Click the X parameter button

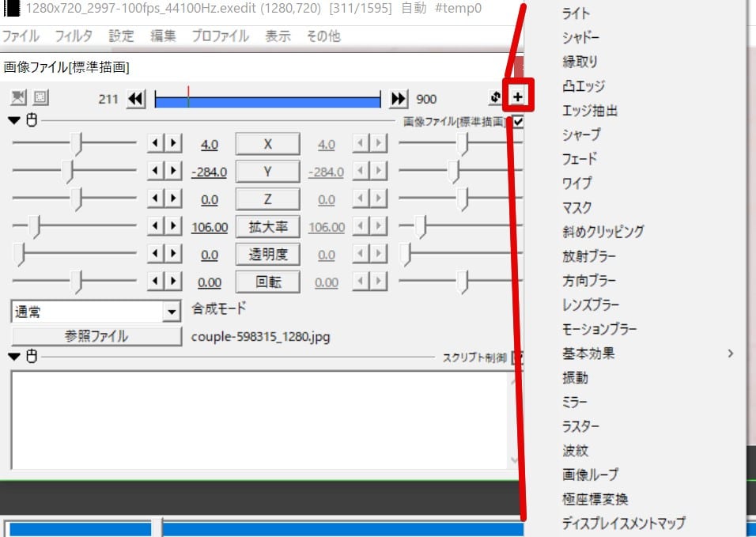click(267, 144)
